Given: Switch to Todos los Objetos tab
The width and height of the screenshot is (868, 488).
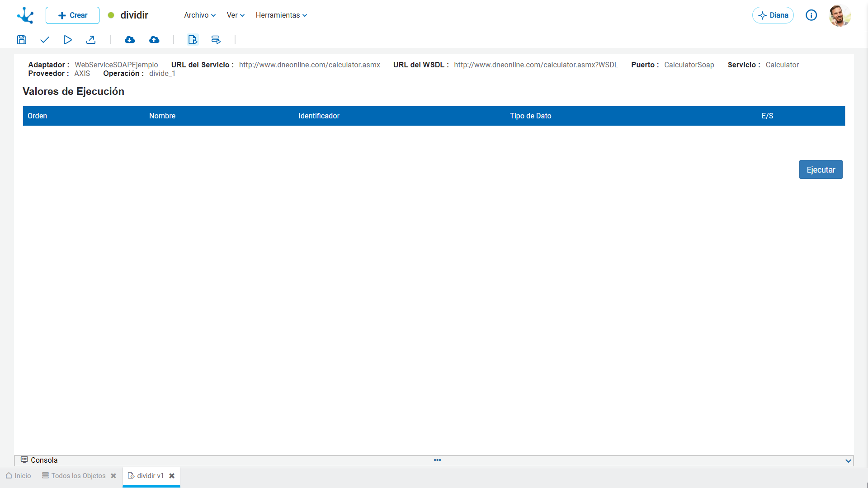Looking at the screenshot, I should [x=74, y=476].
